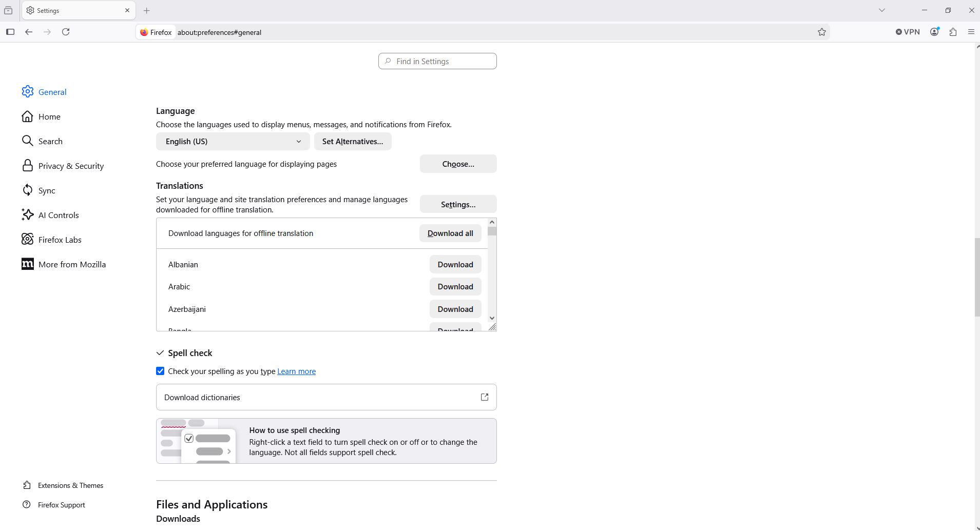980x531 pixels.
Task: Open the Firefox account icon
Action: 934,32
